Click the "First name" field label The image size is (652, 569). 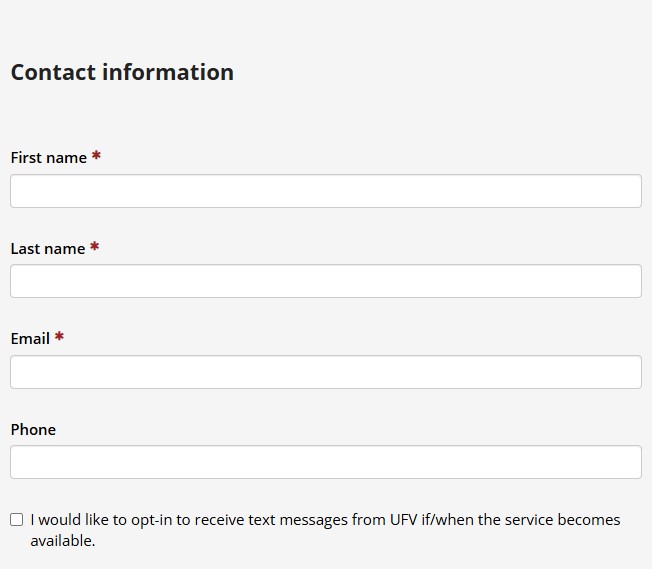49,158
